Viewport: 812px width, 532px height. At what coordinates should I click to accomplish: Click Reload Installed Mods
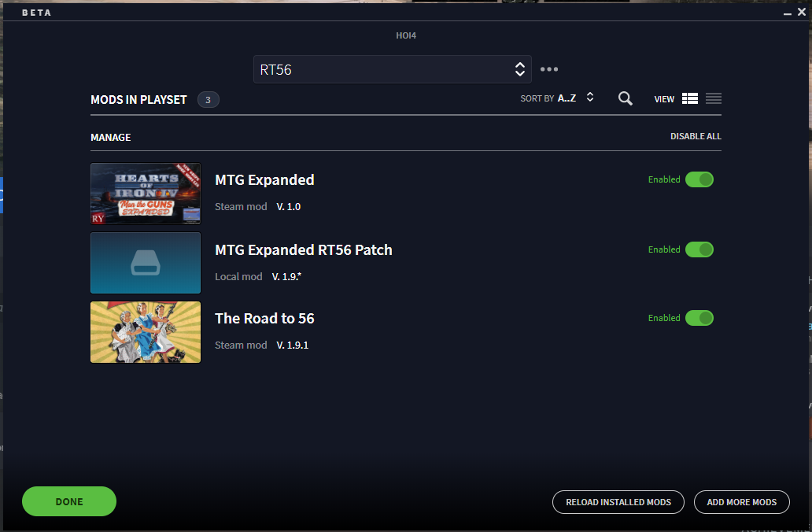[618, 502]
